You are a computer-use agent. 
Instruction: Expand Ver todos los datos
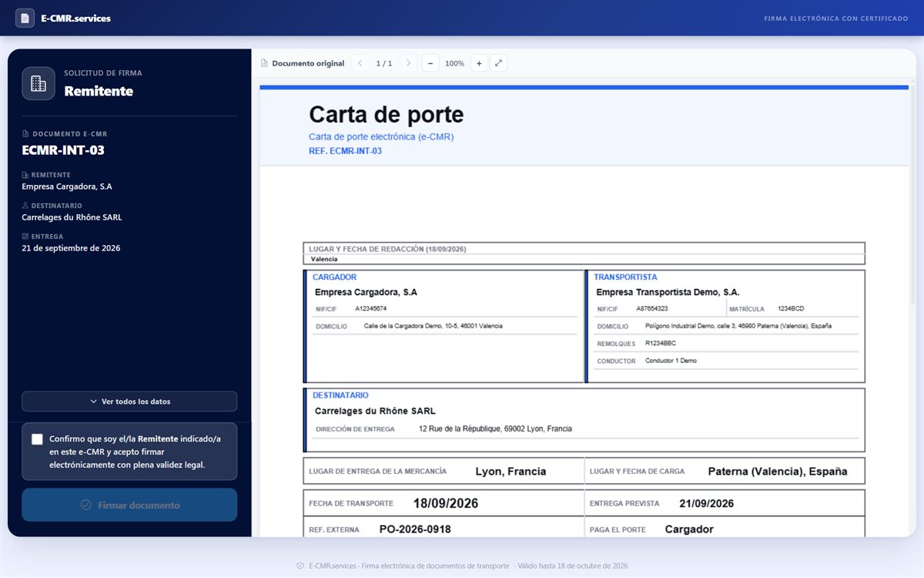(129, 402)
